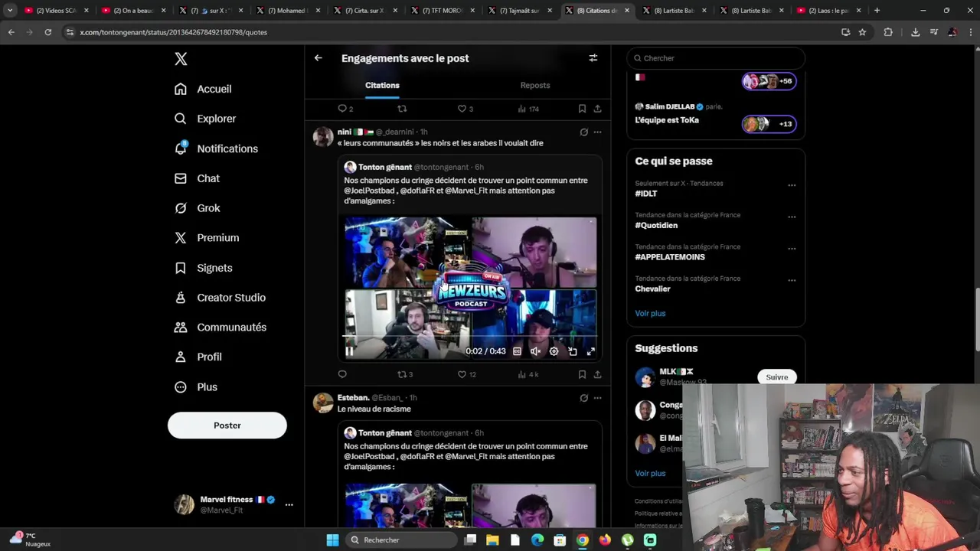
Task: Share nini's quote post
Action: pyautogui.click(x=597, y=374)
